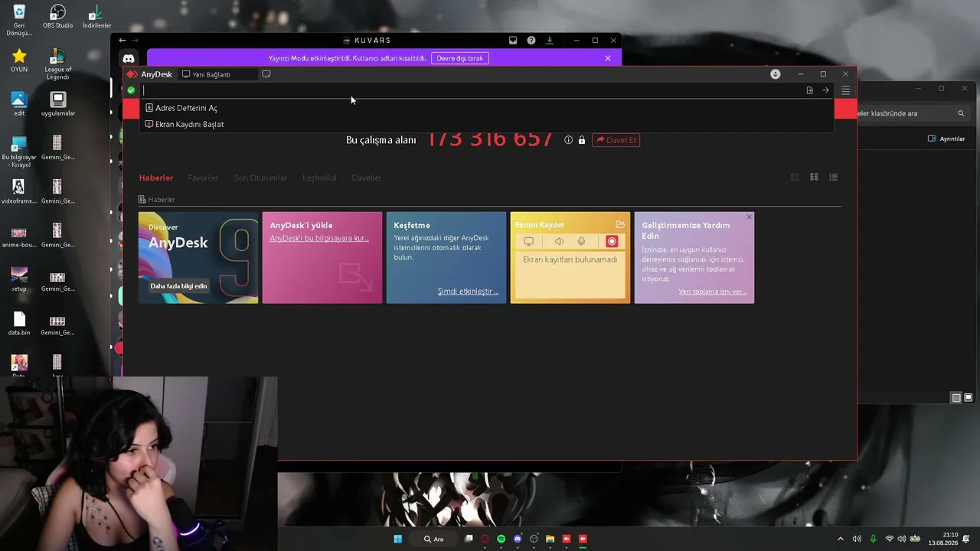Screen dimensions: 980x551
Task: Open Spotify from the taskbar
Action: (x=501, y=539)
